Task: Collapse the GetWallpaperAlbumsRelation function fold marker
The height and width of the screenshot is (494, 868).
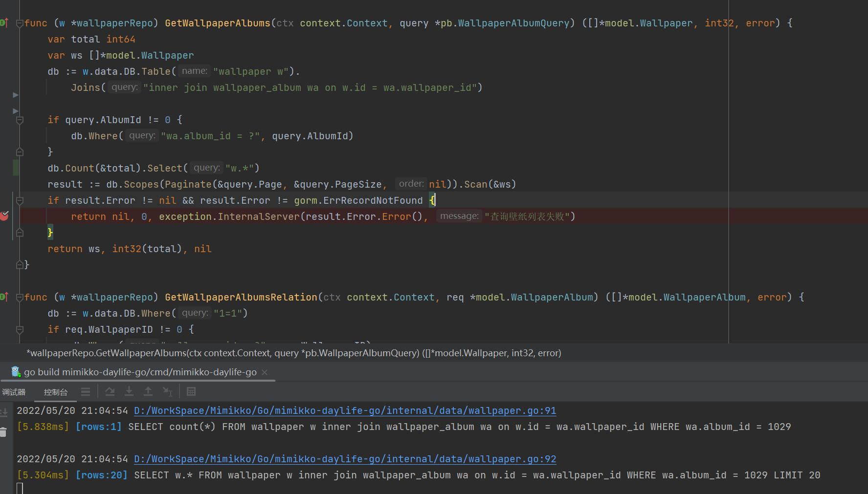Action: coord(20,297)
